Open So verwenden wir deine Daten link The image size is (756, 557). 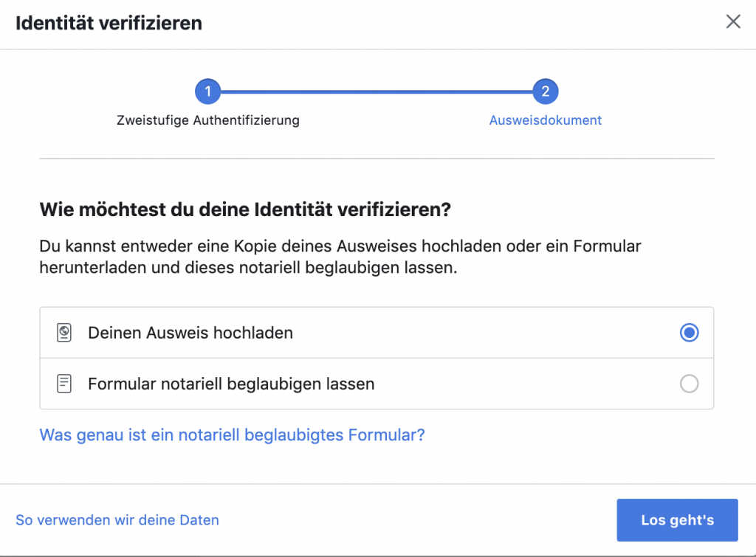point(117,520)
